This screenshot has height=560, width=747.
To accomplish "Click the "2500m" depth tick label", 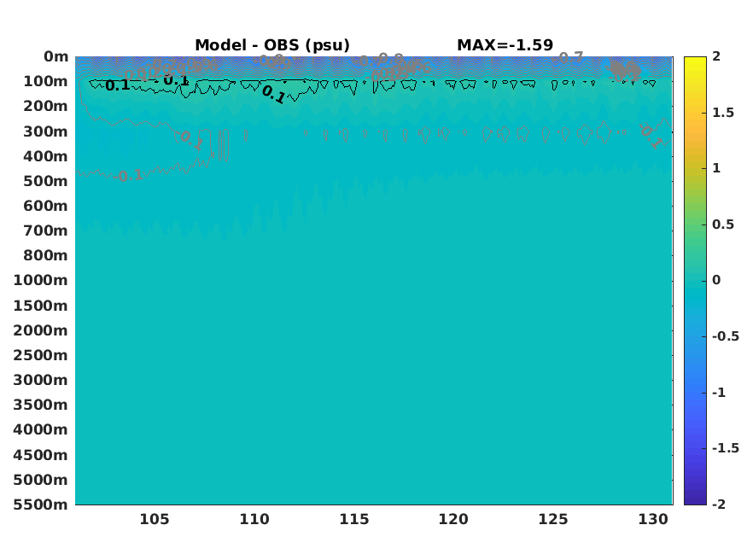I will [40, 355].
